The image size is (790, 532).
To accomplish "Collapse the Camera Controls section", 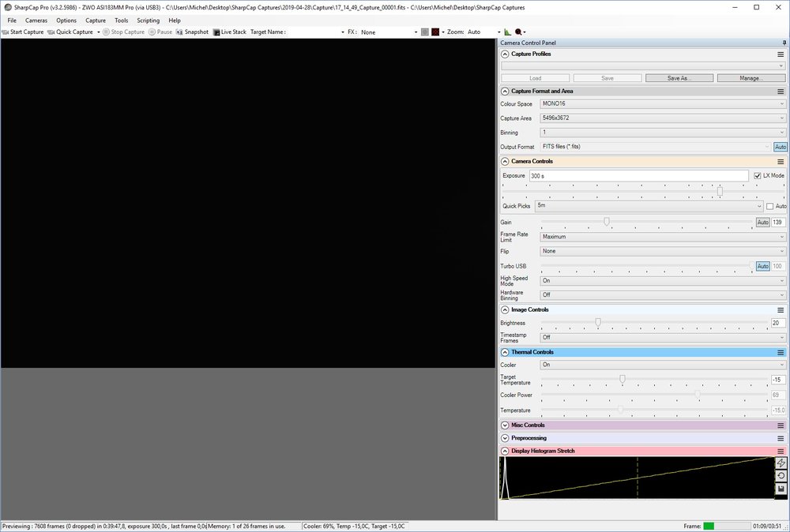I will [505, 161].
